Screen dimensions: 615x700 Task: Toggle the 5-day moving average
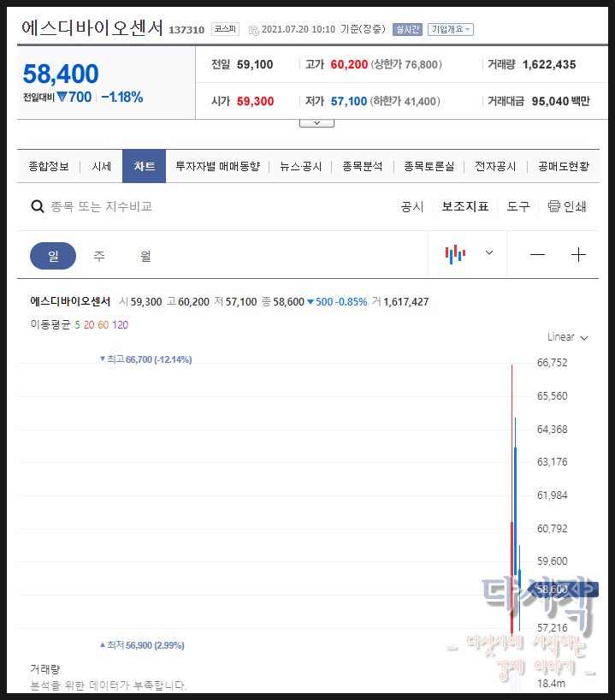[x=77, y=325]
